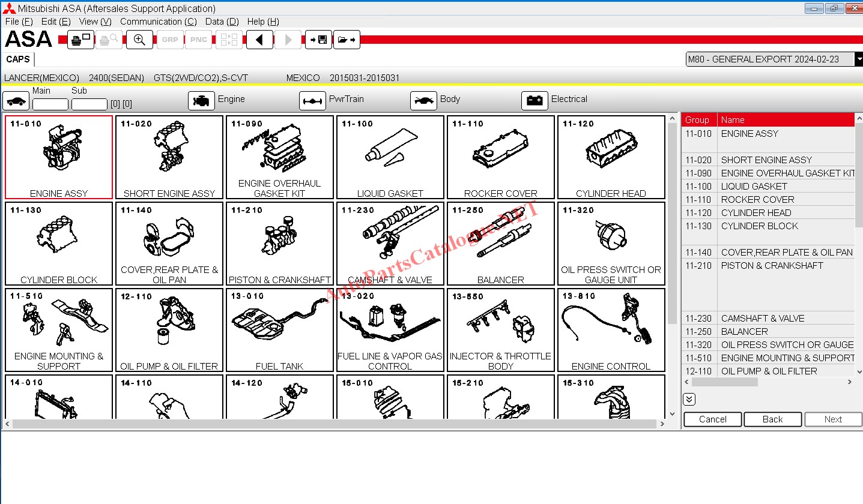
Task: Open the 11-320 Oil Press Switch tile
Action: click(x=611, y=244)
